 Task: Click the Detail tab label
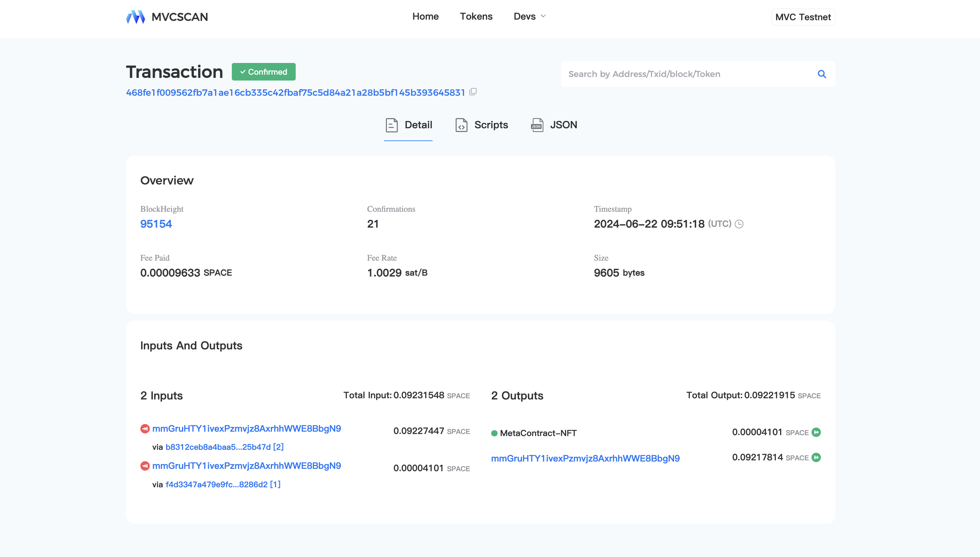[418, 124]
